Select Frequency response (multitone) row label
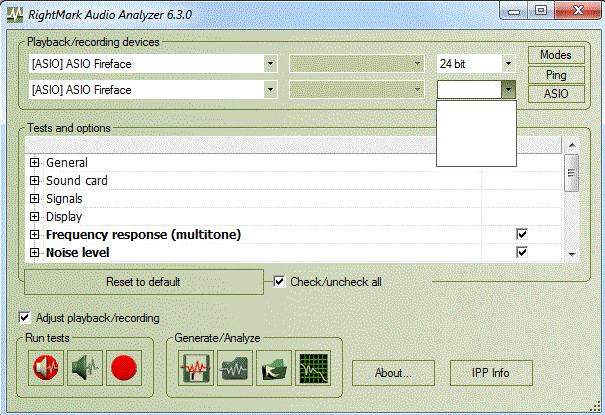Screen dimensions: 605x415 tap(143, 234)
